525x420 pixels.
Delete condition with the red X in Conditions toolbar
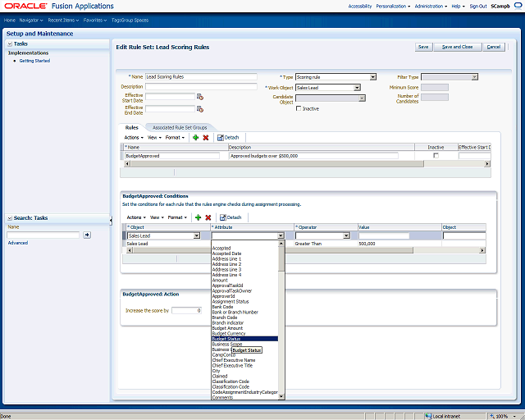point(208,217)
